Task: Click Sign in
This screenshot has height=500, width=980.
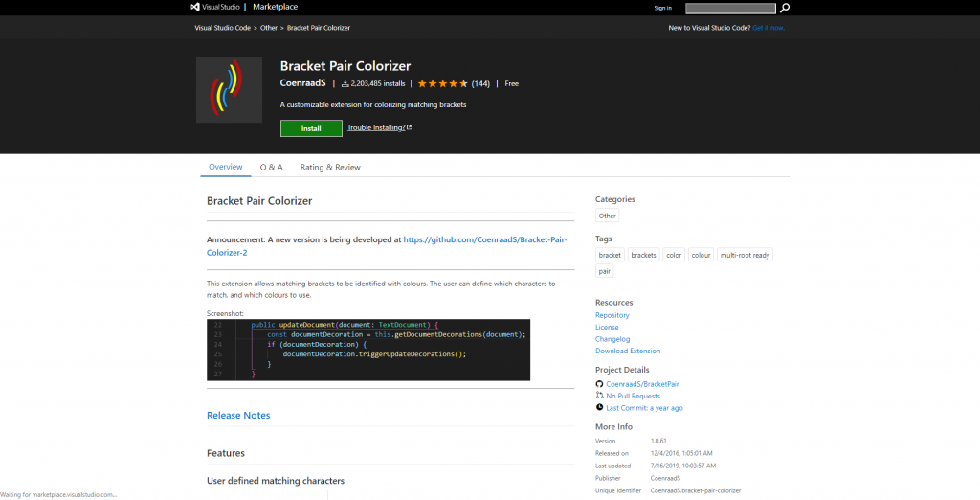Action: pos(662,8)
